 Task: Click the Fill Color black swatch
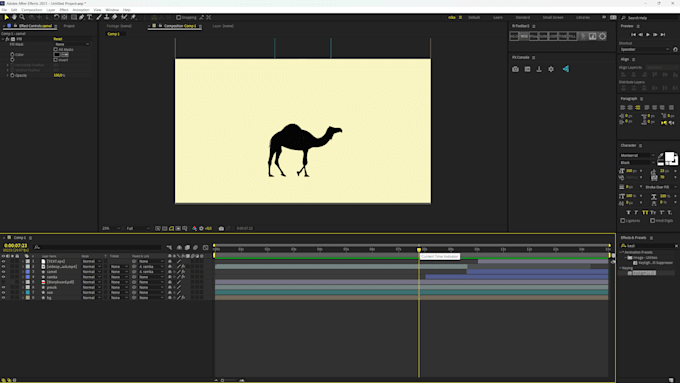point(57,55)
